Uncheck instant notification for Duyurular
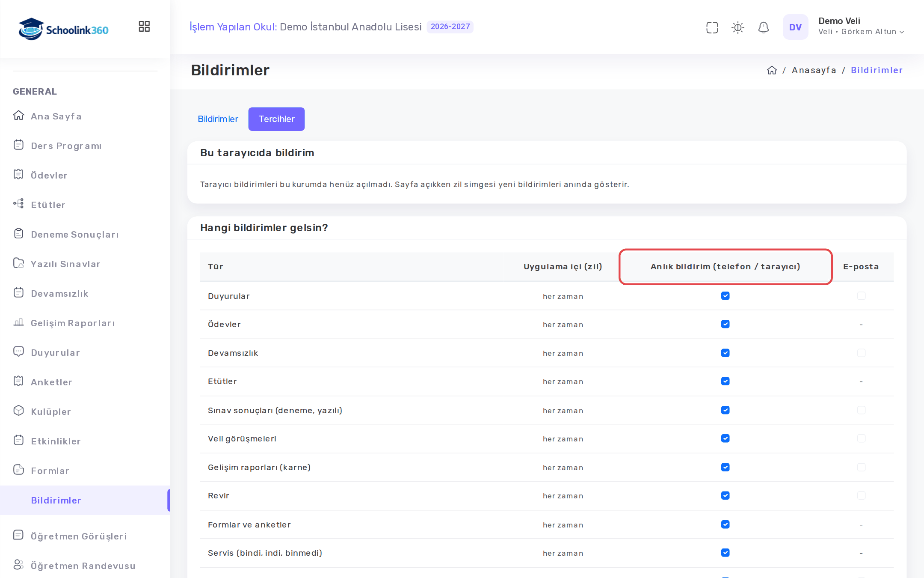The image size is (924, 578). pos(725,296)
